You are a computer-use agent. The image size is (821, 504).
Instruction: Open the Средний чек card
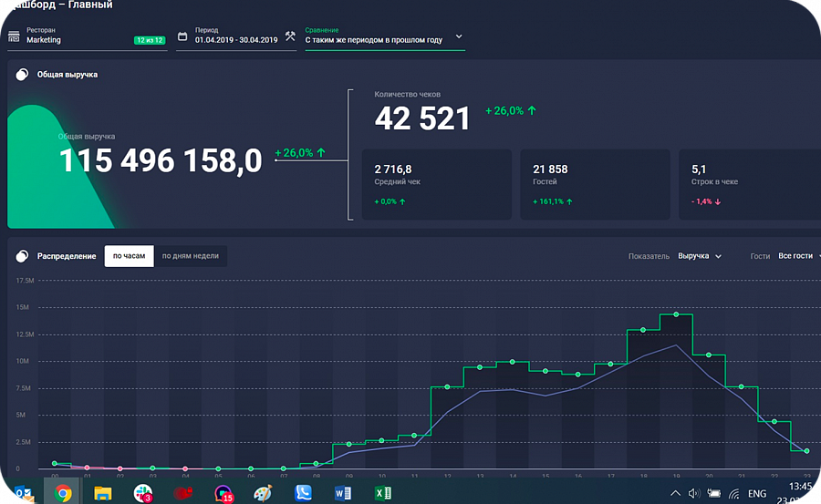click(x=437, y=184)
